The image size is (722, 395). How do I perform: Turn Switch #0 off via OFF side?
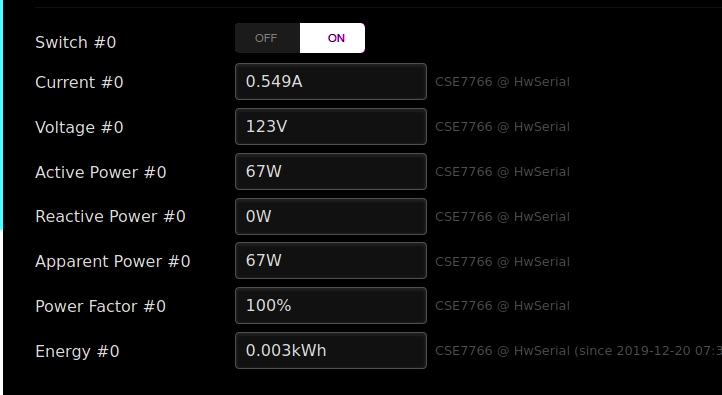267,38
